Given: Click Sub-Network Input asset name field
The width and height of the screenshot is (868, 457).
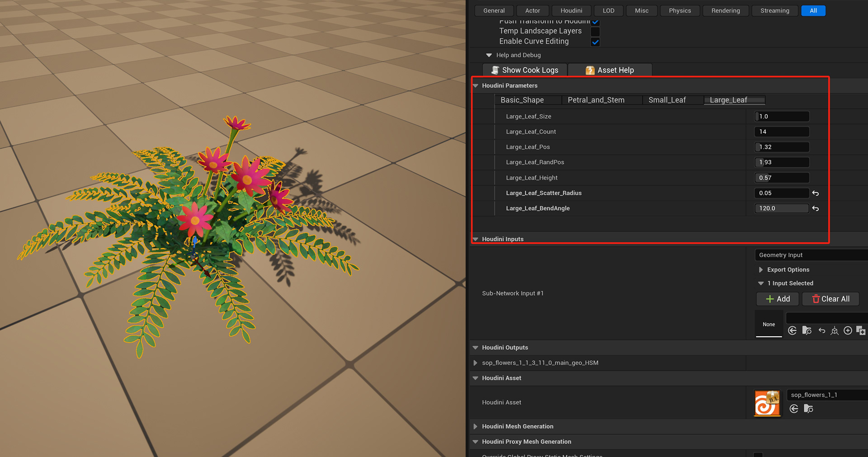Looking at the screenshot, I should click(827, 318).
